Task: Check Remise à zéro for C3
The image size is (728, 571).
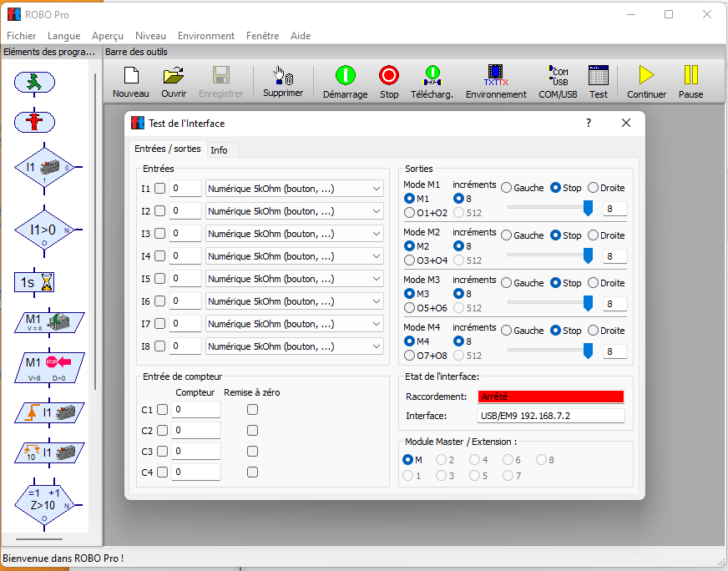Action: click(x=252, y=452)
